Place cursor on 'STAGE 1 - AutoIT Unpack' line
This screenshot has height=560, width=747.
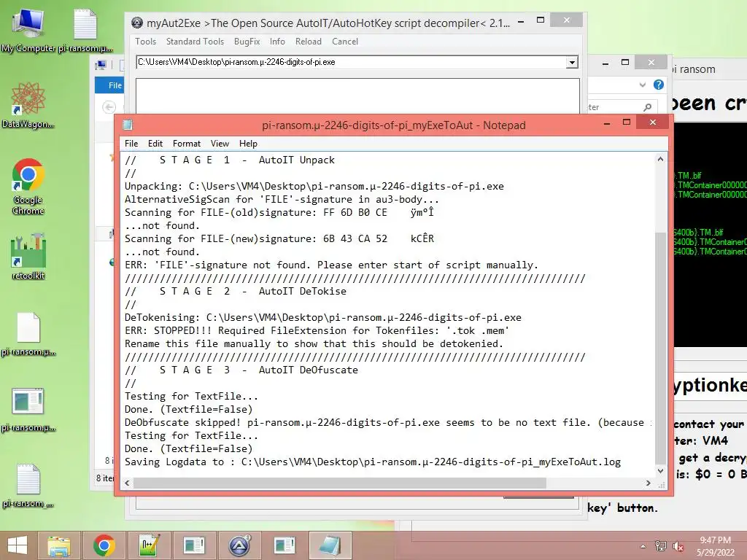230,160
